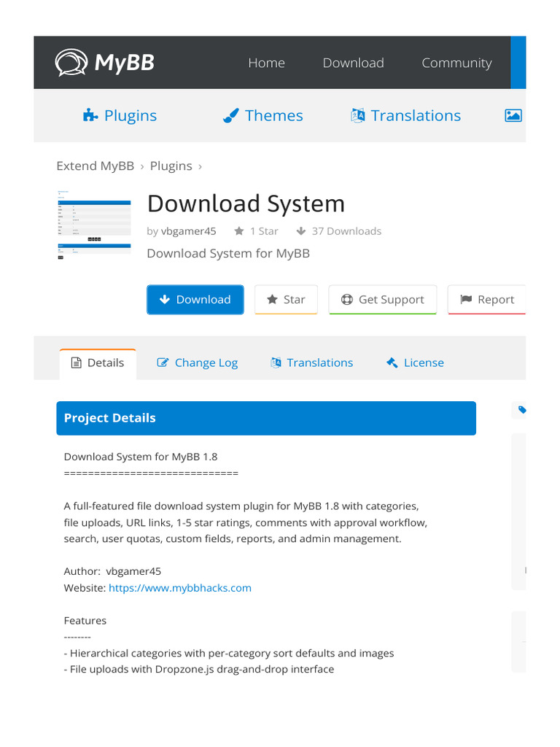Click the '37 Downloads' count text
Image resolution: width=560 pixels, height=747 pixels.
pyautogui.click(x=346, y=231)
